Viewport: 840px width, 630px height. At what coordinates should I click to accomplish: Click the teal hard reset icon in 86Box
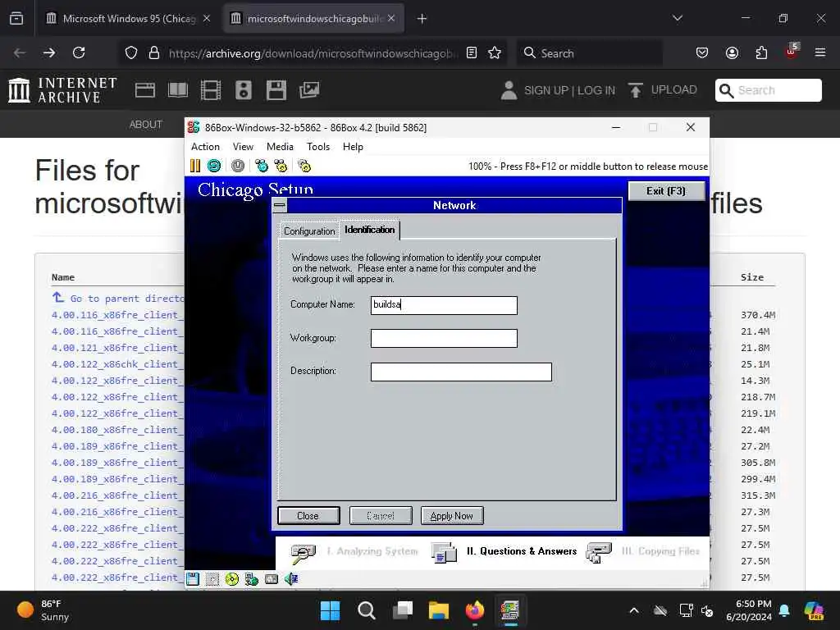[x=214, y=166]
